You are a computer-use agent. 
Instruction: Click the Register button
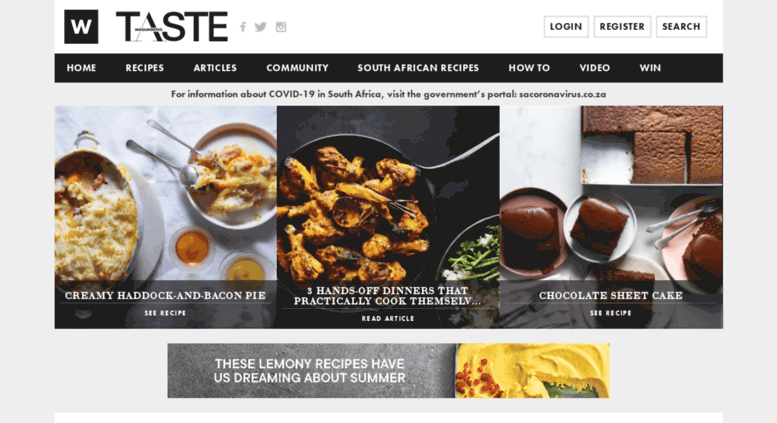[x=622, y=27]
